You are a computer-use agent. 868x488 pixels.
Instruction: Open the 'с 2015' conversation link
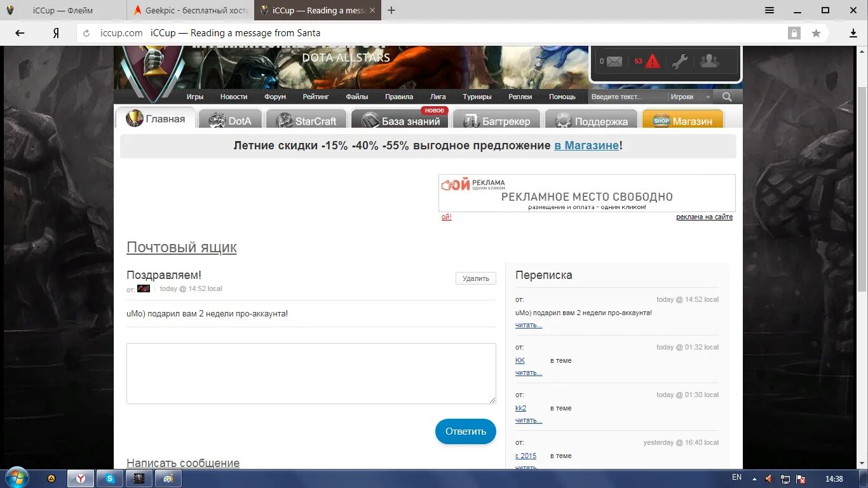click(x=526, y=456)
